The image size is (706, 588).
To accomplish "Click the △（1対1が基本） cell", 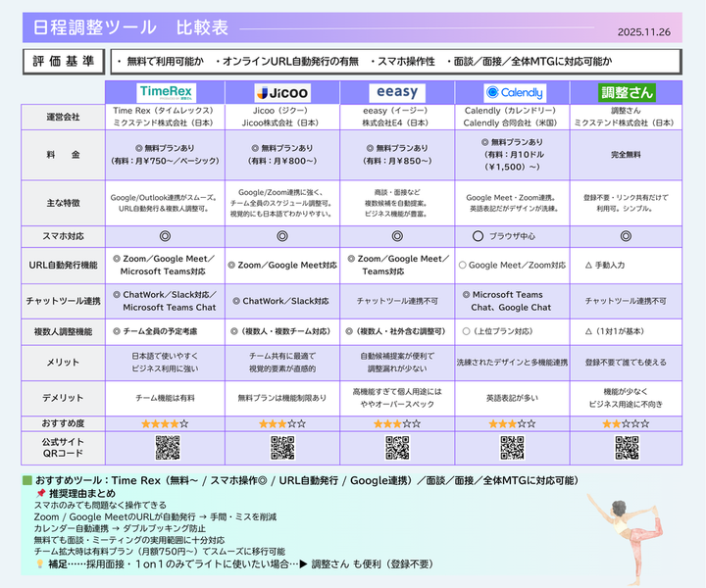I will coord(626,331).
